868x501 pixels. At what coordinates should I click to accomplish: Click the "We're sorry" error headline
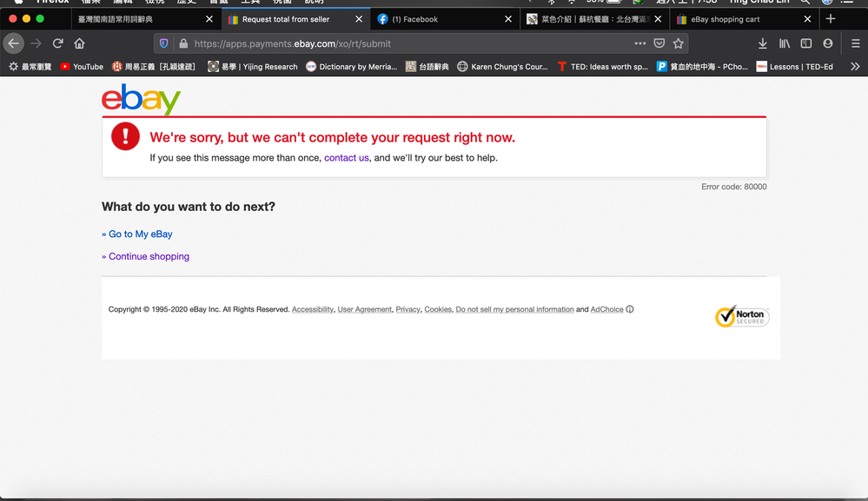332,137
